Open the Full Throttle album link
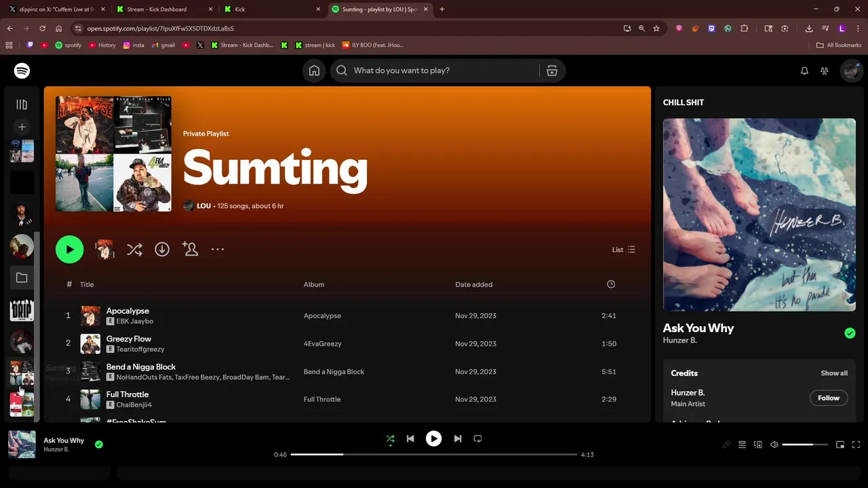Viewport: 868px width, 488px height. 322,399
